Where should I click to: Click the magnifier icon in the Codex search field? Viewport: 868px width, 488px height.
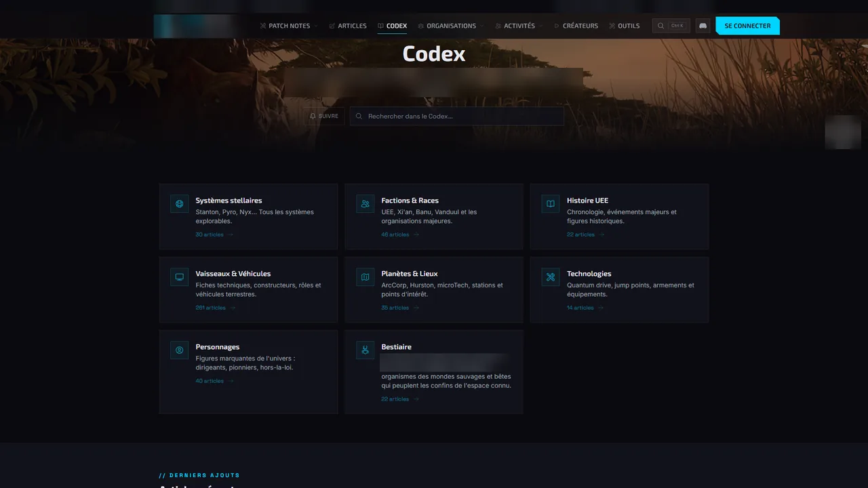[359, 116]
